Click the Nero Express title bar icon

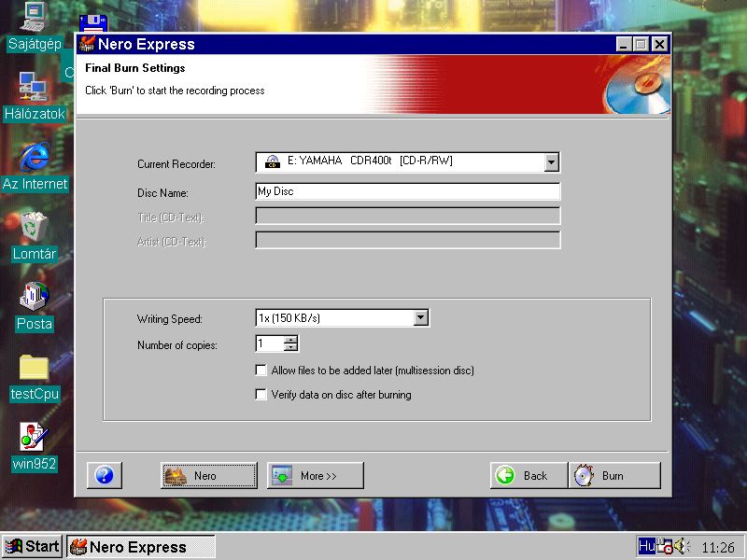tap(87, 44)
